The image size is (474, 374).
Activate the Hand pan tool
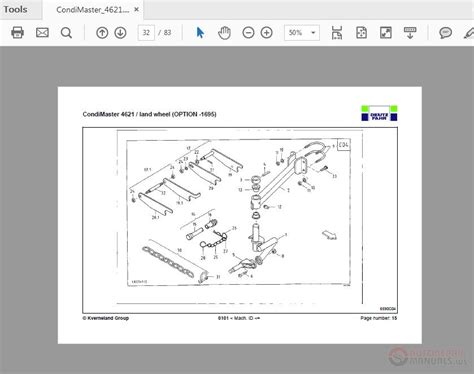(224, 33)
